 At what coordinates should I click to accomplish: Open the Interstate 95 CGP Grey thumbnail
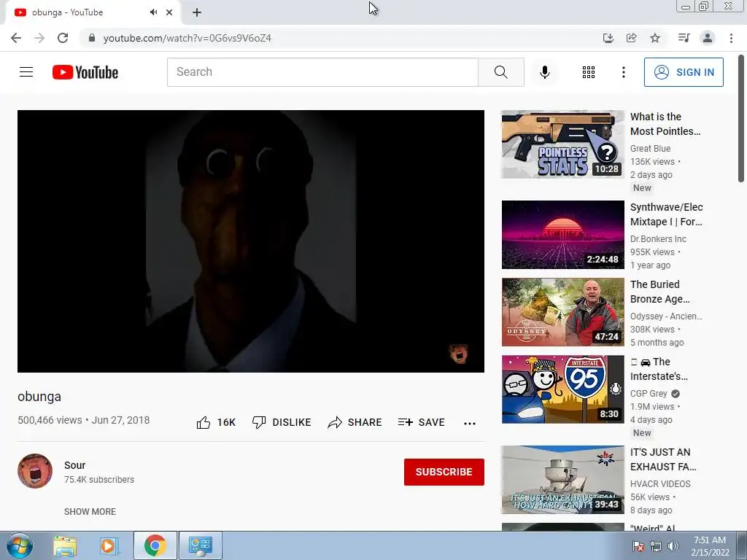tap(562, 389)
